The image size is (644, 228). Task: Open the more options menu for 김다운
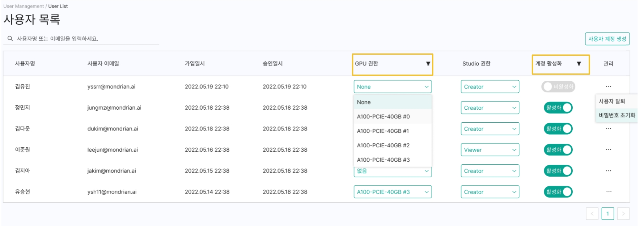[x=609, y=129]
